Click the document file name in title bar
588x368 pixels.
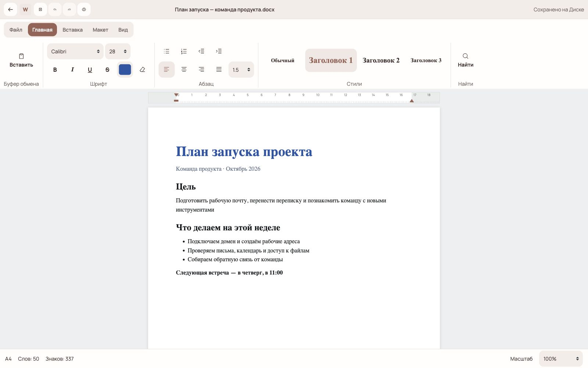tap(225, 10)
